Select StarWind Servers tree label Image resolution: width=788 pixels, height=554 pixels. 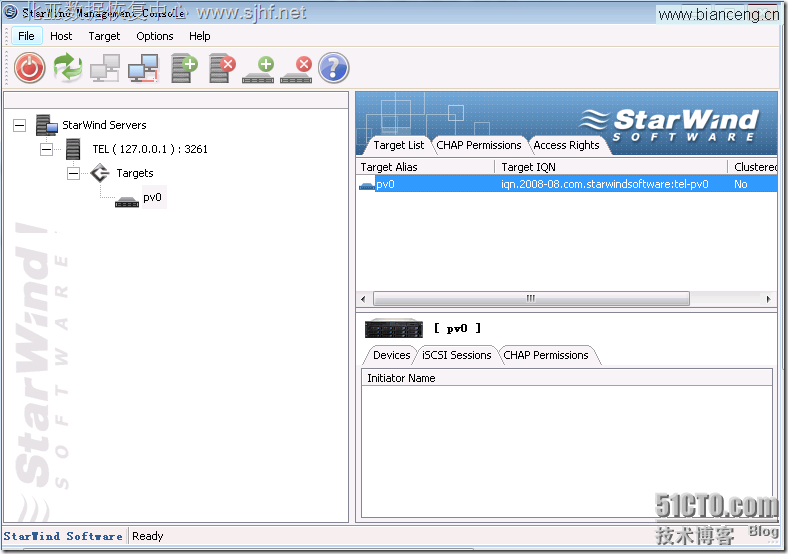pos(104,125)
